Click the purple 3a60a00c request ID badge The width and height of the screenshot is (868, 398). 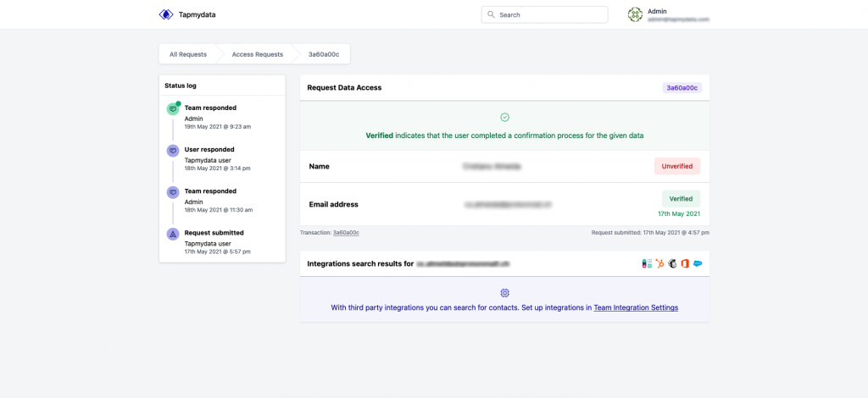click(682, 88)
